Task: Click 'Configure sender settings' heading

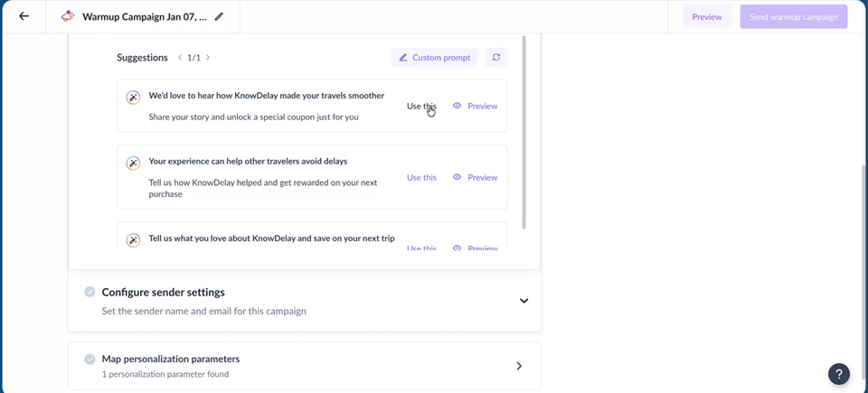Action: (164, 292)
